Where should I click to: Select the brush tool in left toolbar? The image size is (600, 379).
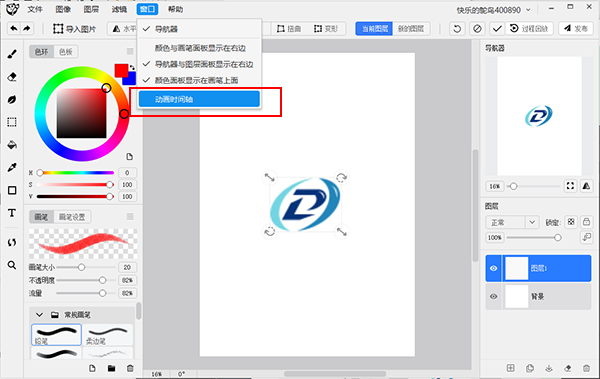point(12,54)
